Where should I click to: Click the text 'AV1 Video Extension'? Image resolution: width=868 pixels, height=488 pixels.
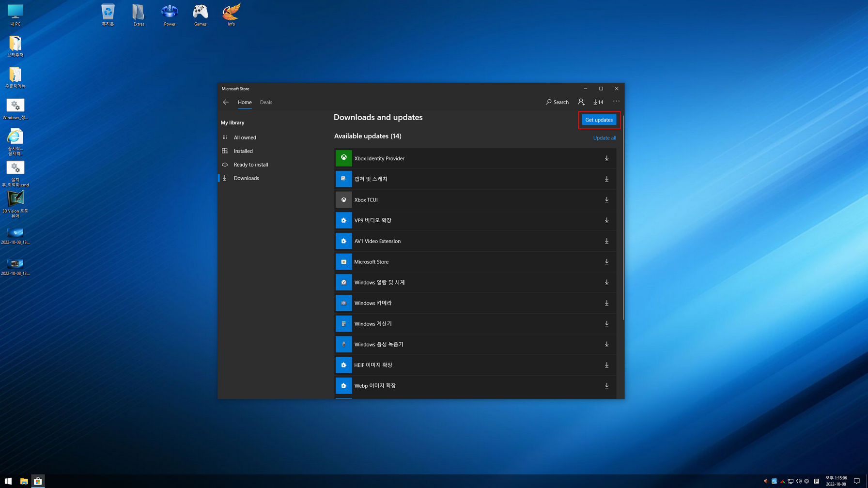coord(377,241)
